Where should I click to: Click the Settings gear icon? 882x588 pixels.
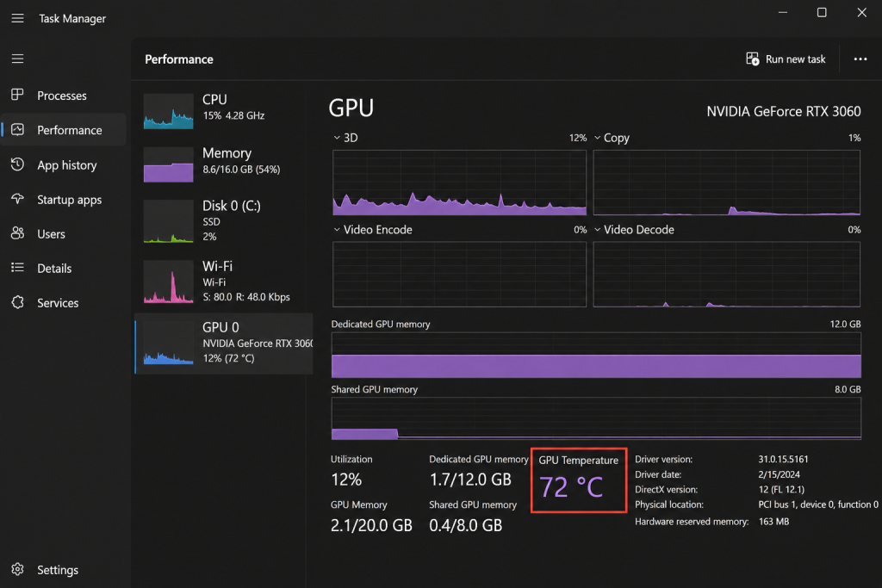(x=17, y=569)
